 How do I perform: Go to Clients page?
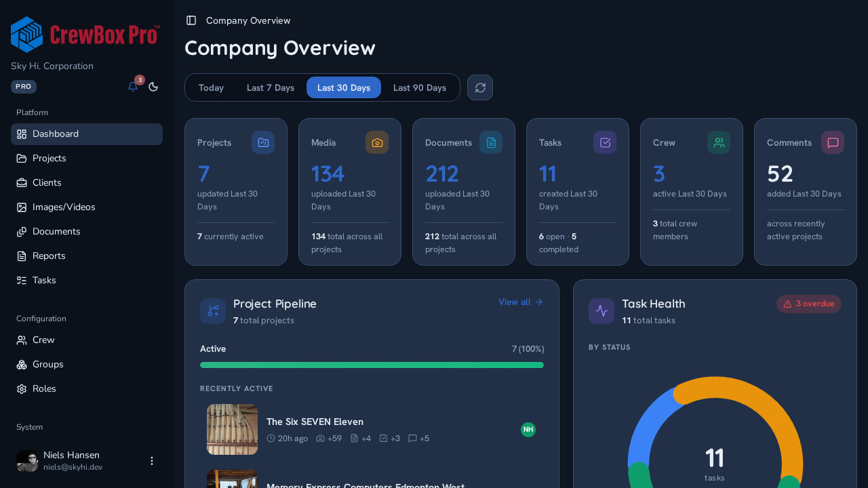pos(87,183)
